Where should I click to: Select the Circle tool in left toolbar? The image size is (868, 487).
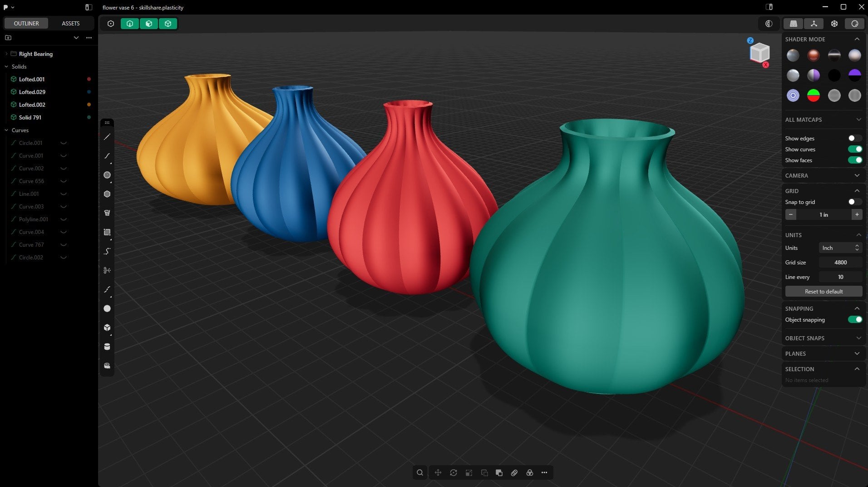(107, 175)
